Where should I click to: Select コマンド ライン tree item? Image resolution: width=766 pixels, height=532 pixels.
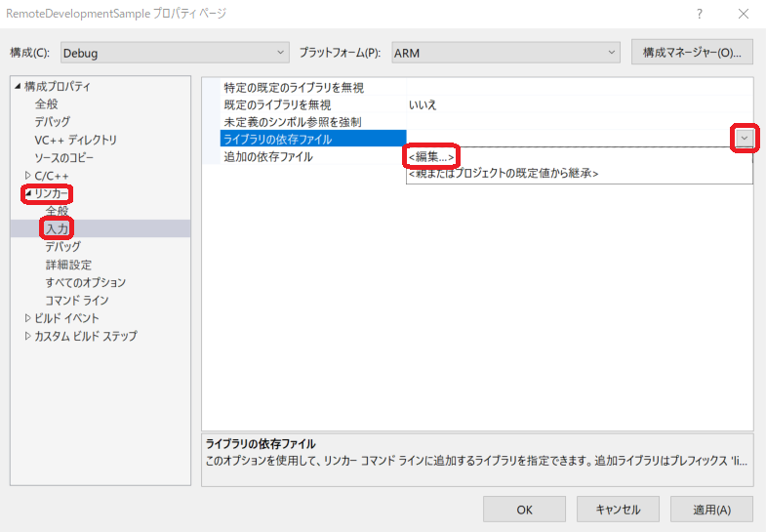(x=77, y=301)
